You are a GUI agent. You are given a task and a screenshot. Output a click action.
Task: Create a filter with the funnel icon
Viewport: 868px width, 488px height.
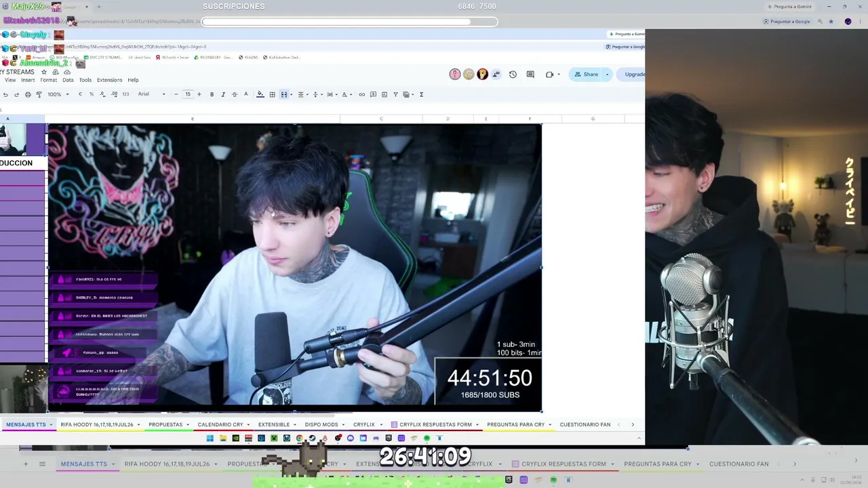(x=395, y=94)
